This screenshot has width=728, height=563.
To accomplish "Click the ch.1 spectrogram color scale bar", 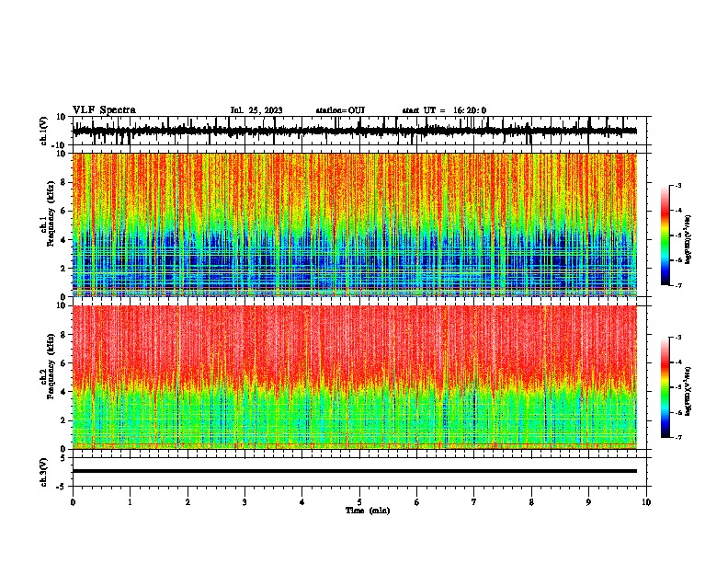I will pyautogui.click(x=665, y=236).
